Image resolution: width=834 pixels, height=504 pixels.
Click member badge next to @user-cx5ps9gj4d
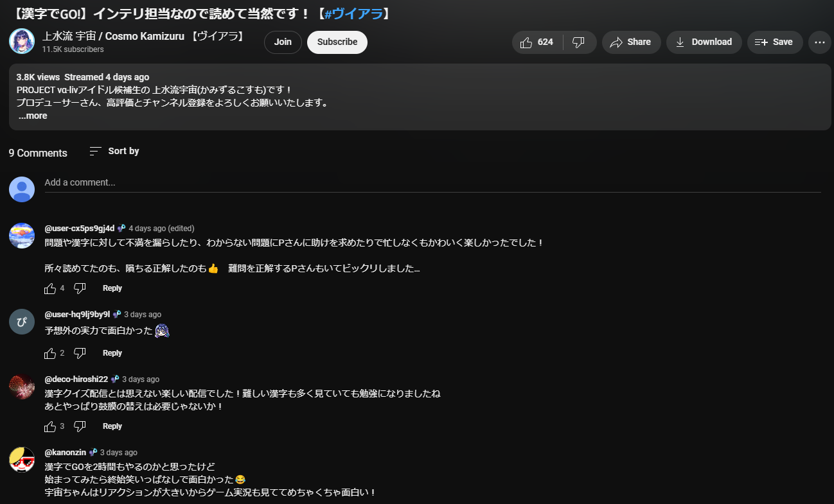click(121, 229)
